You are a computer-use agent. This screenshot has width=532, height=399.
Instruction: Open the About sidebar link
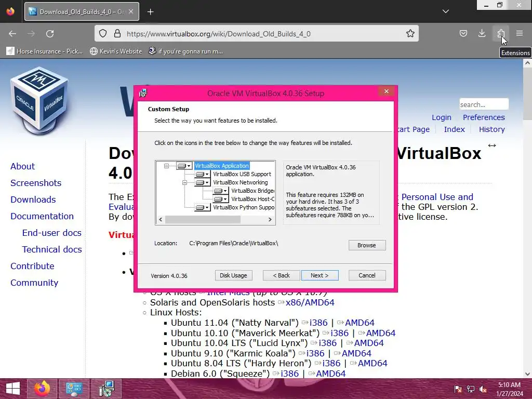(x=22, y=166)
